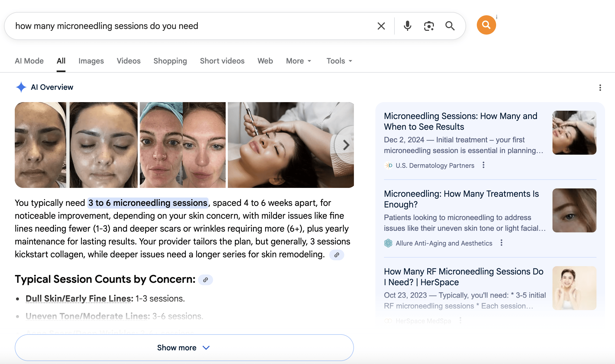This screenshot has width=615, height=364.
Task: Clear the search query with the X button
Action: (x=381, y=26)
